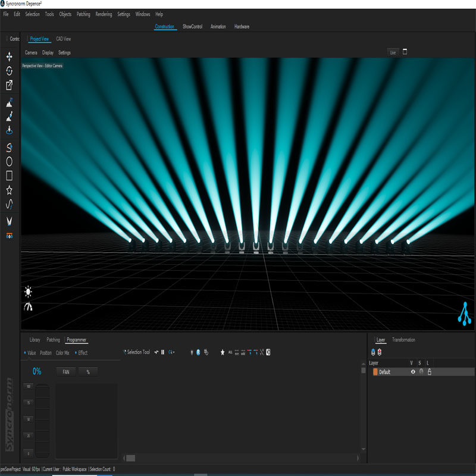This screenshot has width=476, height=476.
Task: Open the Camera dropdown in Project View
Action: pos(31,52)
